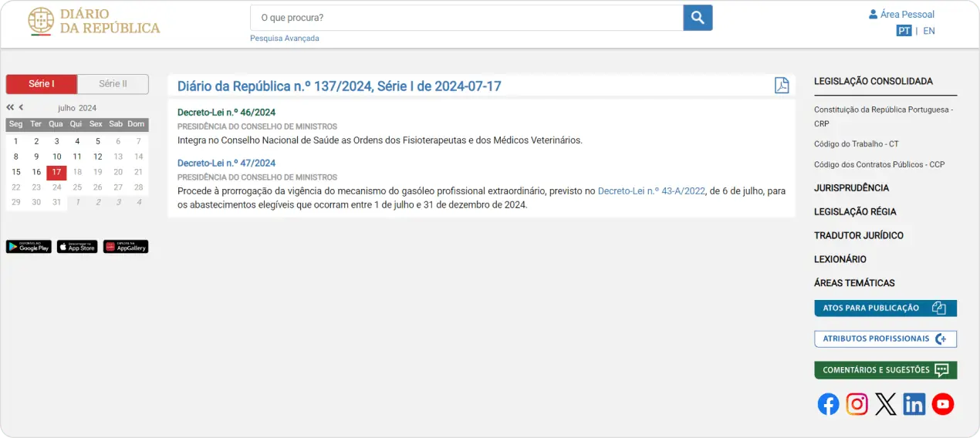Click the Diário da República logo

[x=93, y=22]
